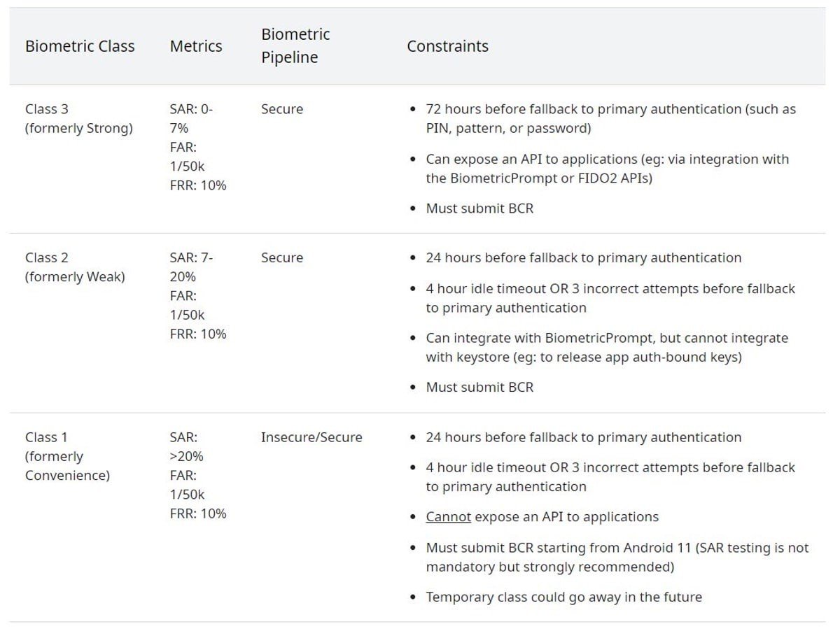840x631 pixels.
Task: Select the Class 3 (formerly Strong) cell
Action: coord(79,119)
